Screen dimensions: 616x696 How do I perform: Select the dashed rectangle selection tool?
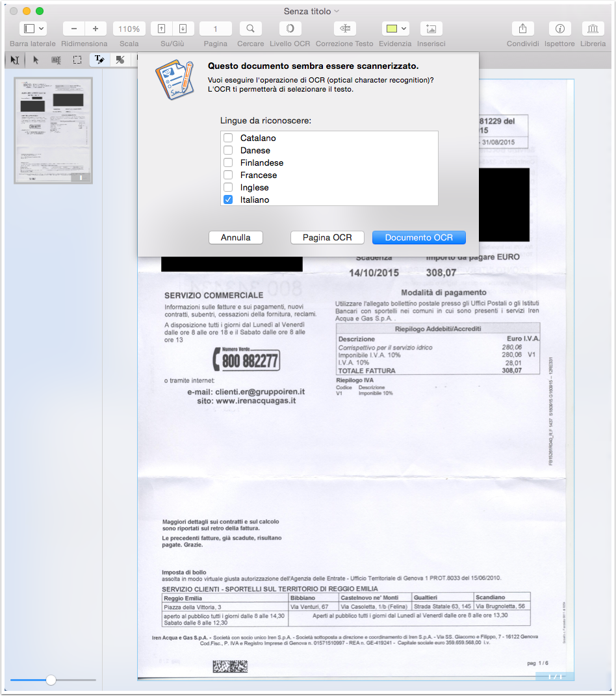coord(77,60)
